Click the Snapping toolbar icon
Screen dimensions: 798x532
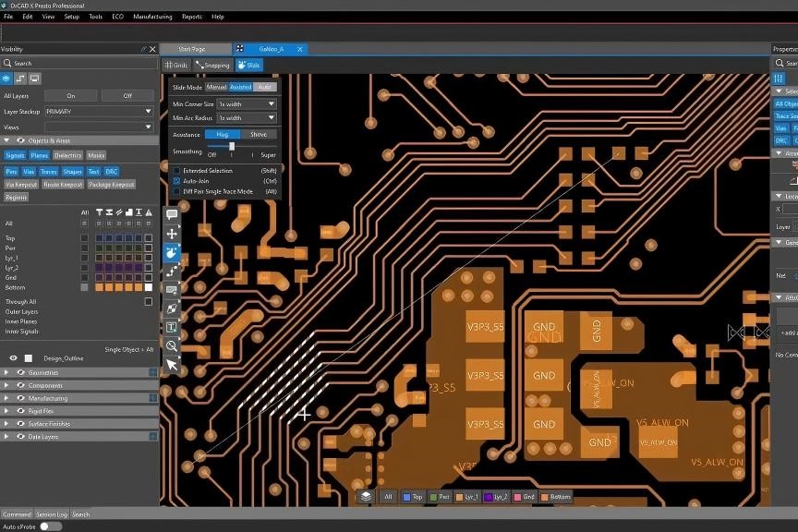click(x=212, y=65)
